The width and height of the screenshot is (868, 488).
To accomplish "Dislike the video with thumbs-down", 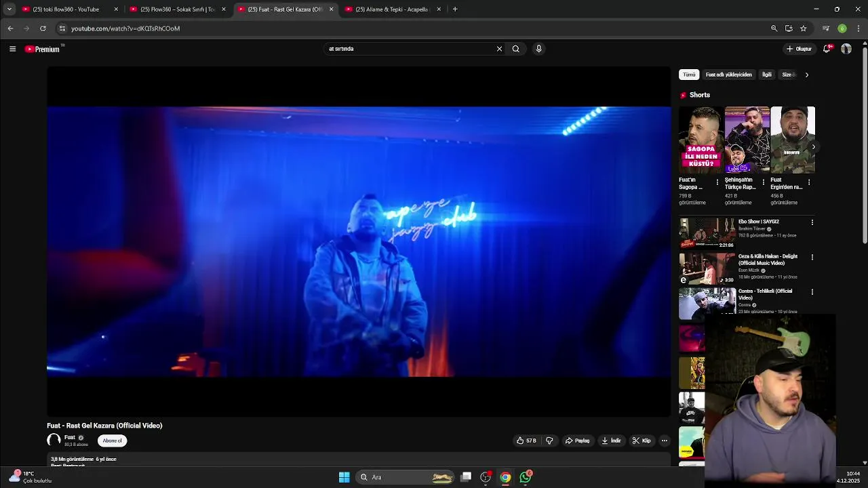I will (549, 441).
